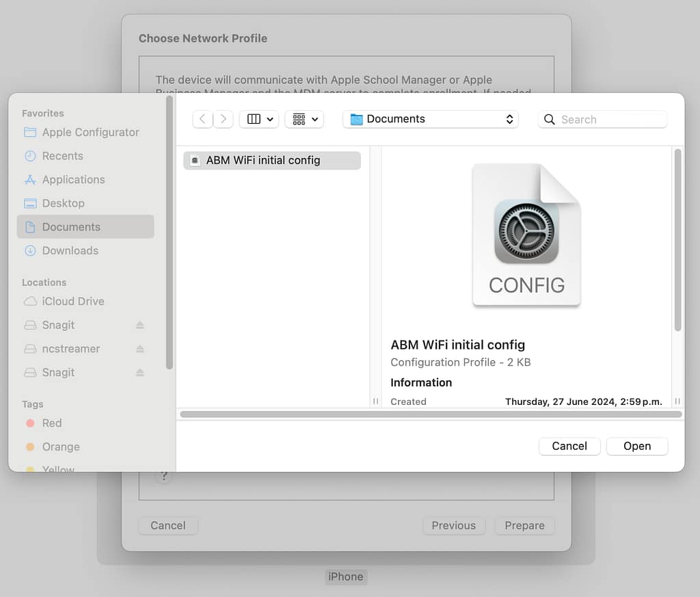Open iCloud Drive under Locations
Screen dimensions: 700x597
point(72,301)
